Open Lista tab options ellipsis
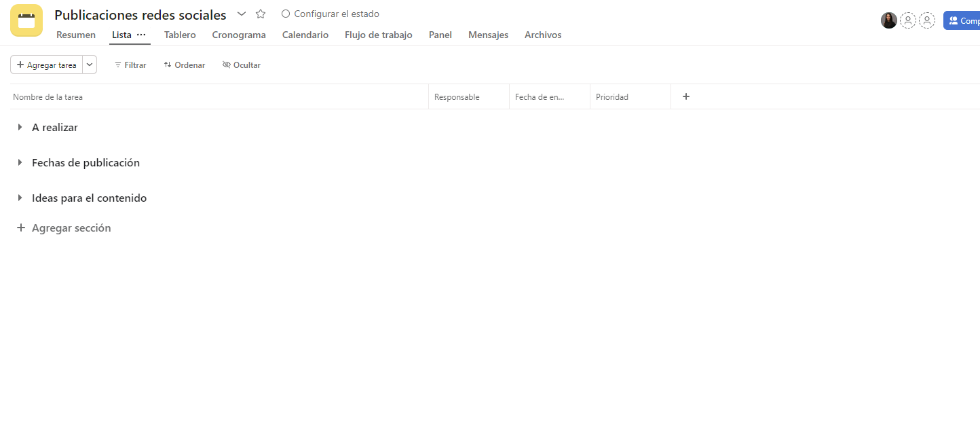This screenshot has width=980, height=432. [141, 35]
